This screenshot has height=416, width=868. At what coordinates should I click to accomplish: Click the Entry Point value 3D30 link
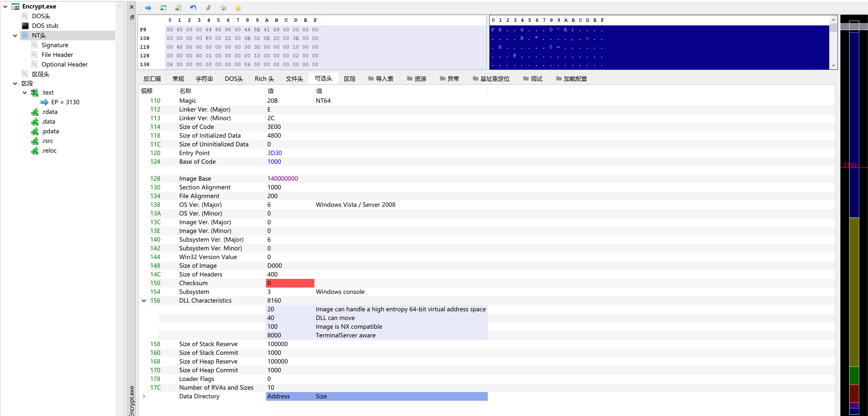coord(274,153)
